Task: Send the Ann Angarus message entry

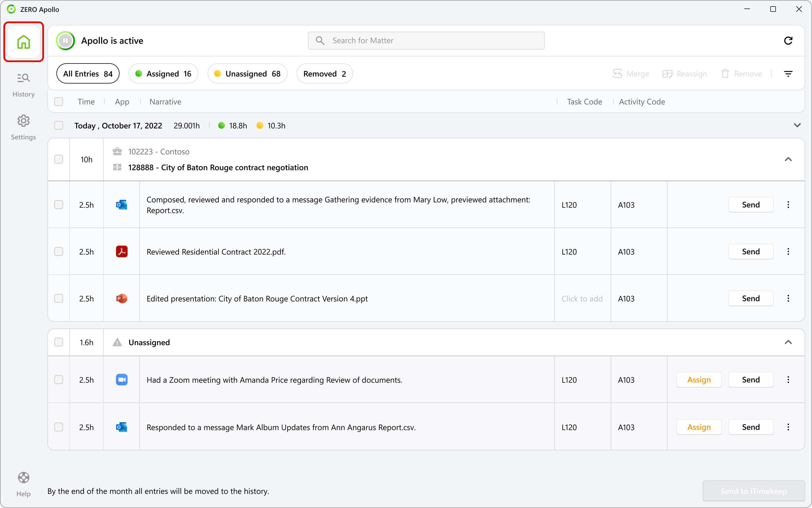Action: coord(751,427)
